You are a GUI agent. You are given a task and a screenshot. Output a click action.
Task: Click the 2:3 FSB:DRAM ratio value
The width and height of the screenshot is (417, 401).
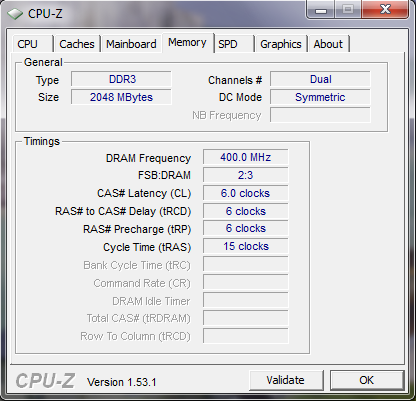tap(246, 175)
